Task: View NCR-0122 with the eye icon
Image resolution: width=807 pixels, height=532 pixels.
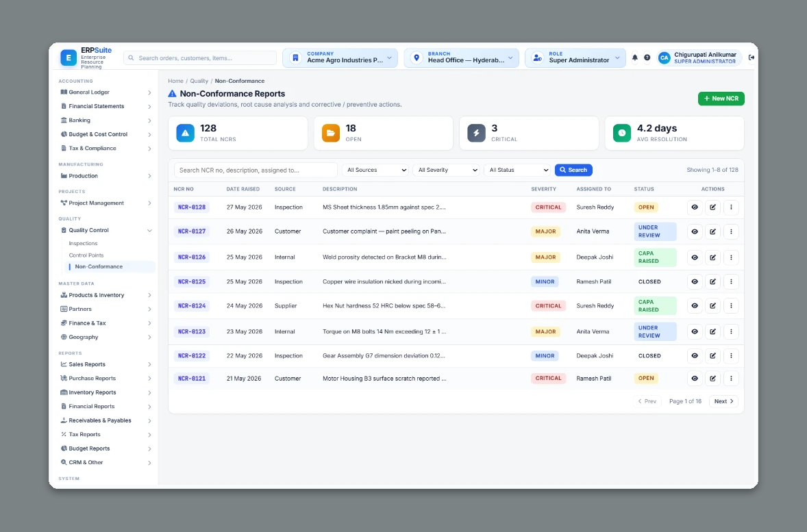Action: click(x=695, y=355)
